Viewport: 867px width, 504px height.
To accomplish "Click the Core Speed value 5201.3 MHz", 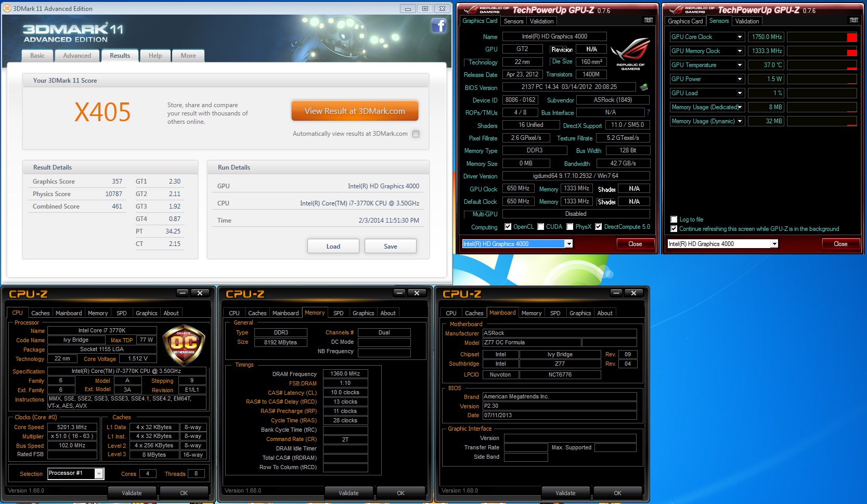I will point(72,427).
